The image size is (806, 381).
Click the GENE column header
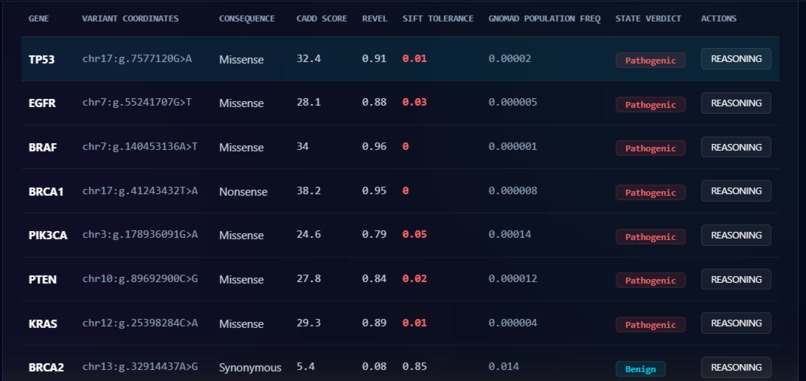[x=39, y=19]
